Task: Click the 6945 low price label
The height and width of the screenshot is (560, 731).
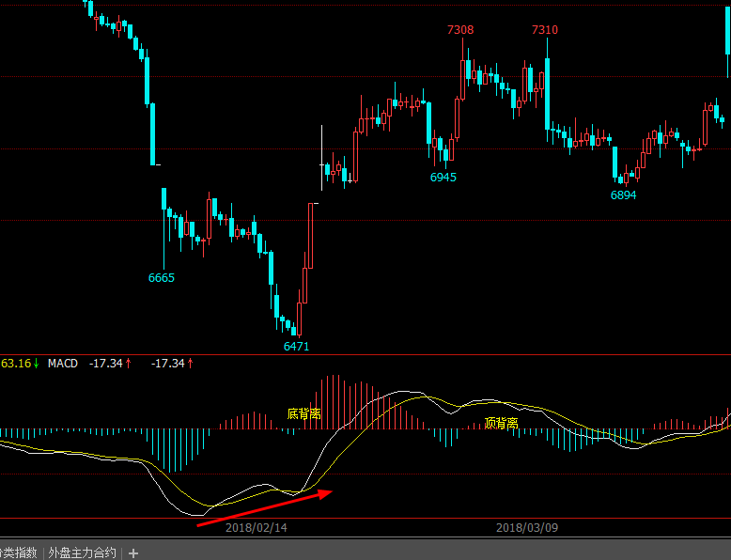Action: tap(443, 178)
